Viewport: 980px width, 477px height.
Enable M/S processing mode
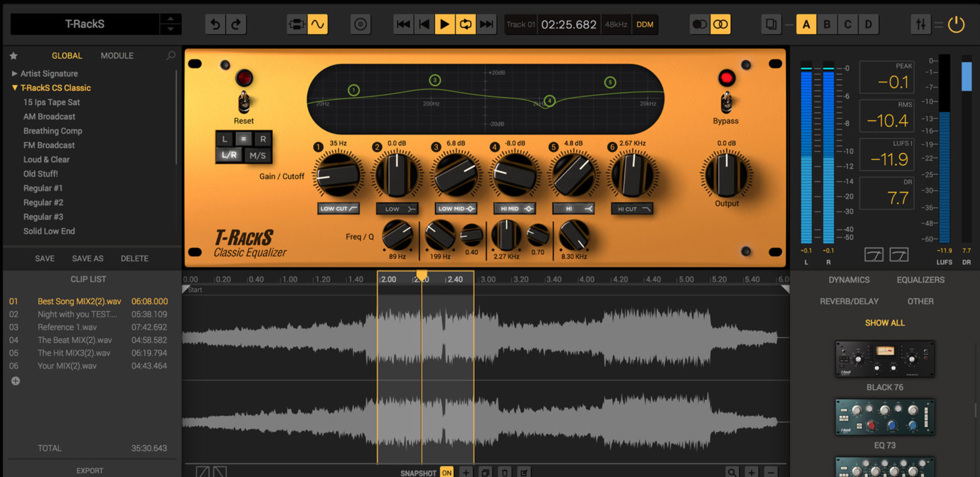[258, 155]
